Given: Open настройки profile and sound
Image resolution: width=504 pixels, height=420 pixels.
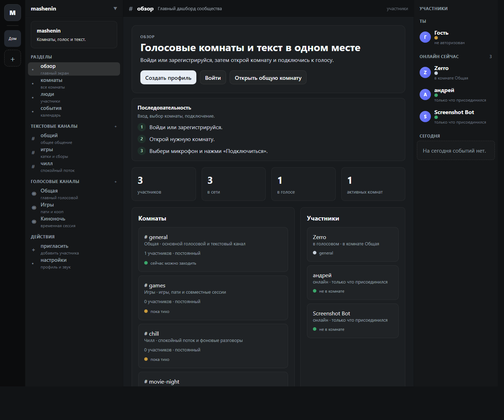Looking at the screenshot, I should point(74,263).
